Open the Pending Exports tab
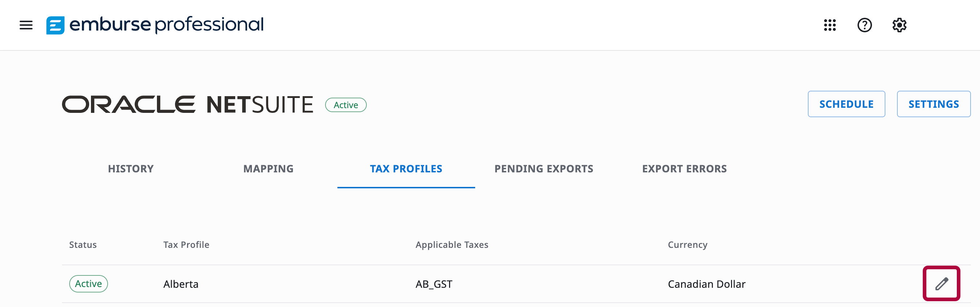The image size is (980, 307). [x=544, y=169]
